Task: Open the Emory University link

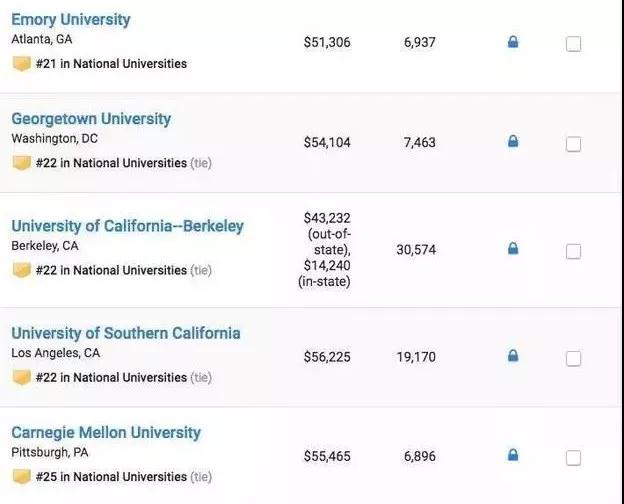Action: (x=70, y=19)
